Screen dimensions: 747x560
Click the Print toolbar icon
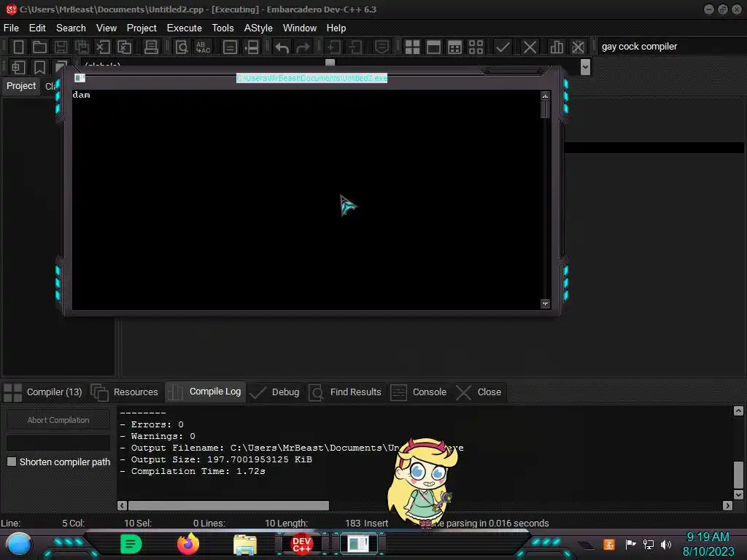point(151,47)
